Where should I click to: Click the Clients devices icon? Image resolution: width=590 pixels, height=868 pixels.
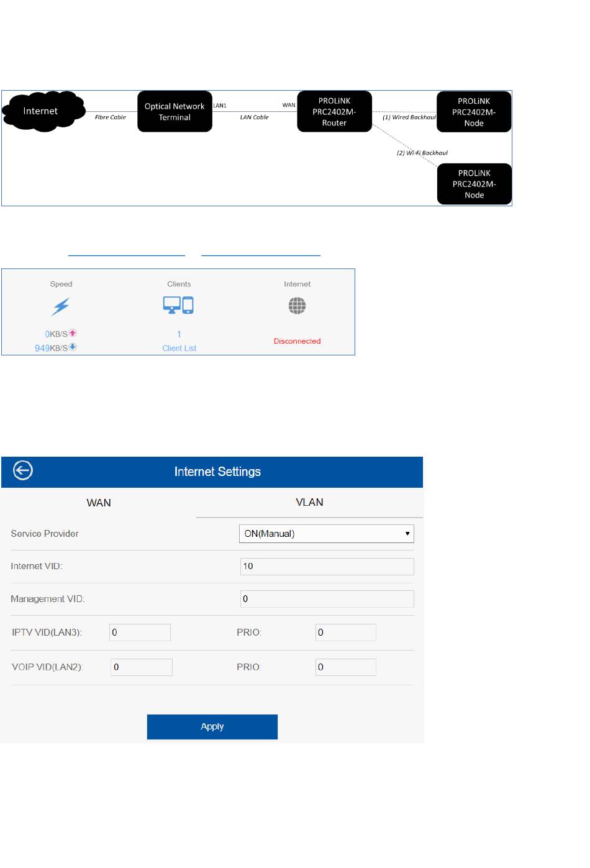pyautogui.click(x=178, y=305)
